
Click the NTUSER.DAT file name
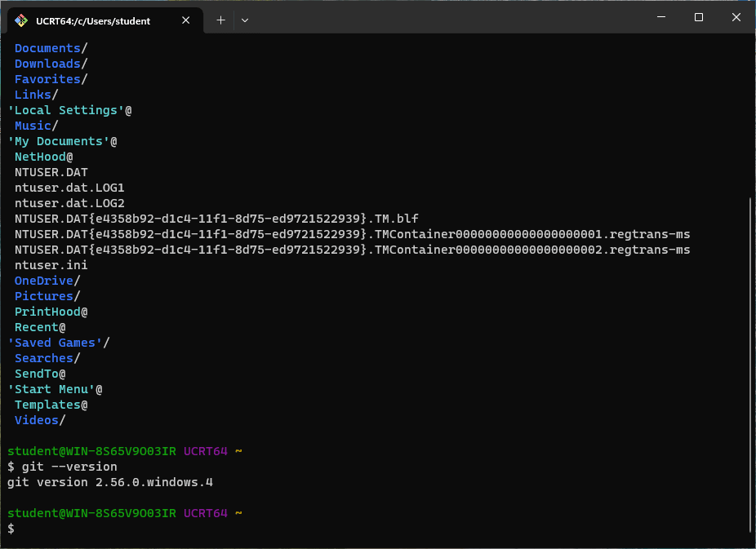point(51,172)
